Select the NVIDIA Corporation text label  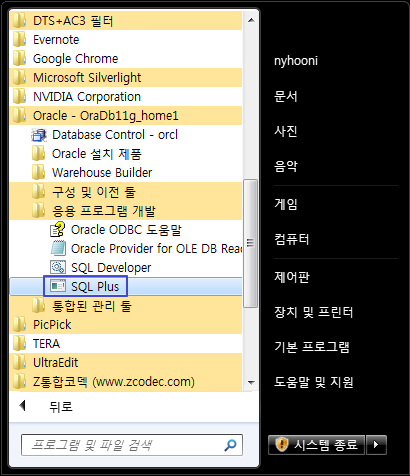pyautogui.click(x=87, y=97)
